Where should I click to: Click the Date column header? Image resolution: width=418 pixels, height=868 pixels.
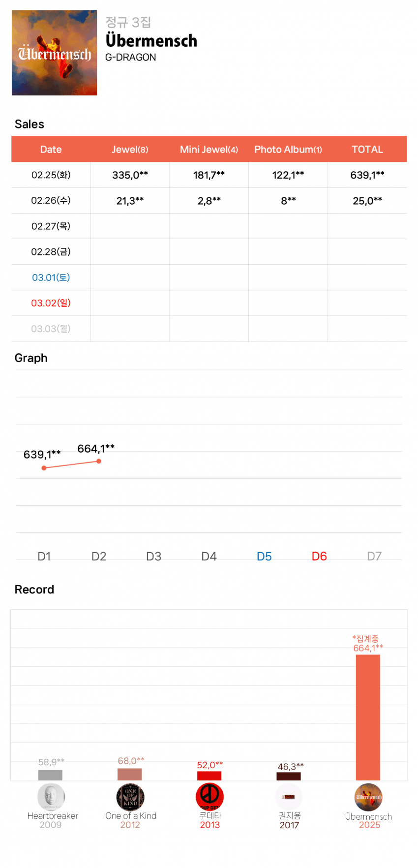51,149
